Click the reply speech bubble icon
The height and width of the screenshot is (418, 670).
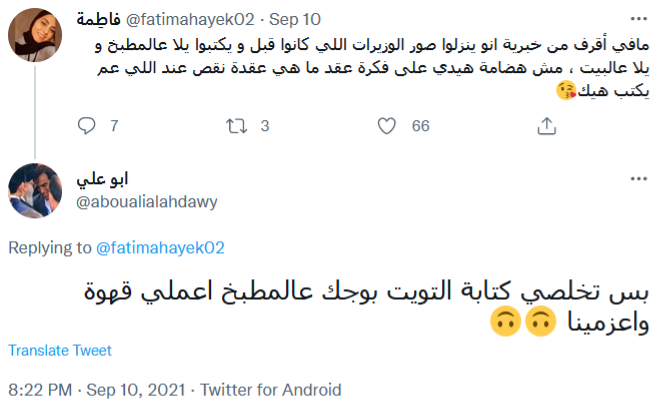pyautogui.click(x=87, y=126)
